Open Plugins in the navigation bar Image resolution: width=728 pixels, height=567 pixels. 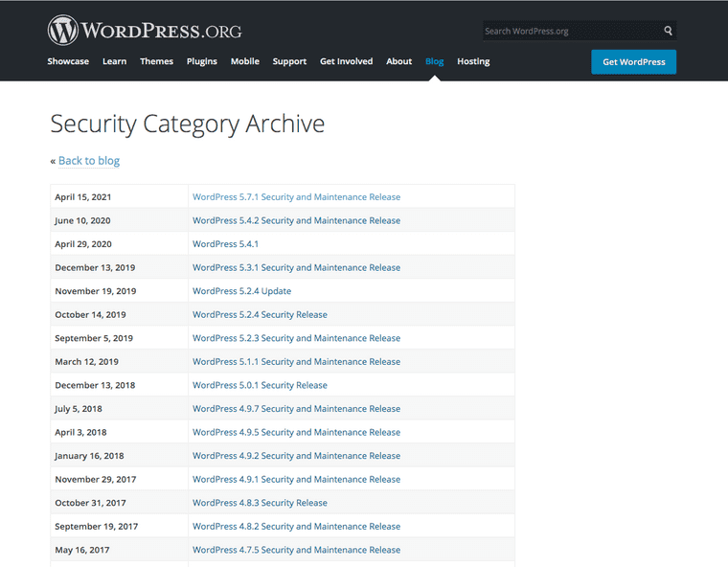click(x=201, y=61)
